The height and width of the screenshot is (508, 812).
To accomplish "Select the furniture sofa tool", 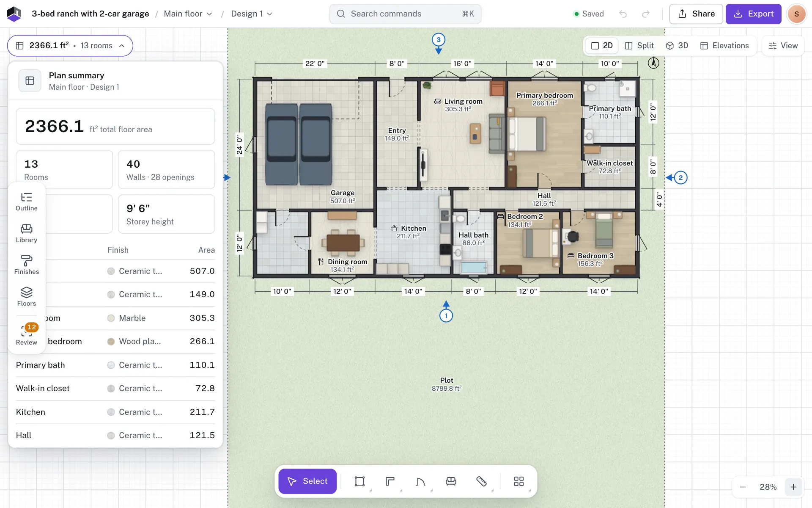I will 451,481.
